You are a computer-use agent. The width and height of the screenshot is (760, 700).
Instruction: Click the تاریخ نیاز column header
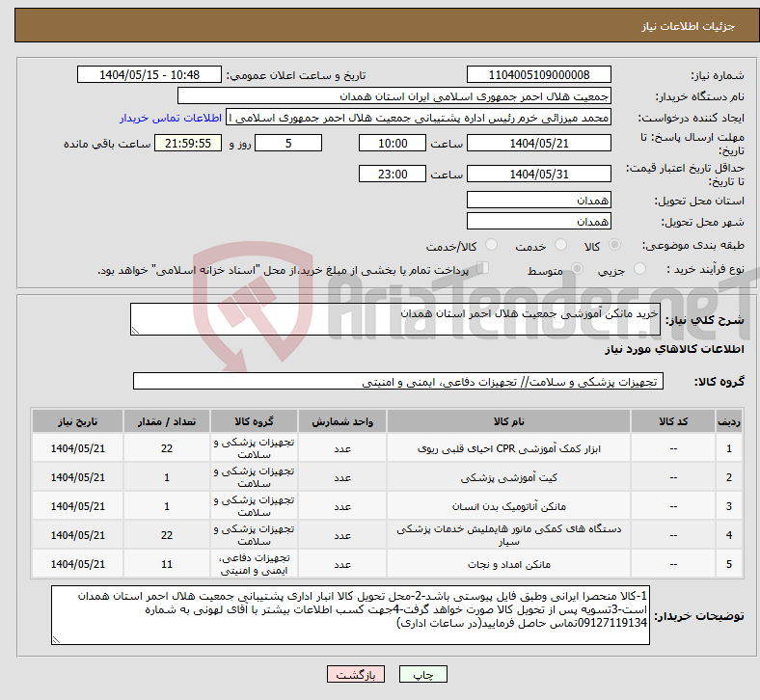tap(77, 421)
